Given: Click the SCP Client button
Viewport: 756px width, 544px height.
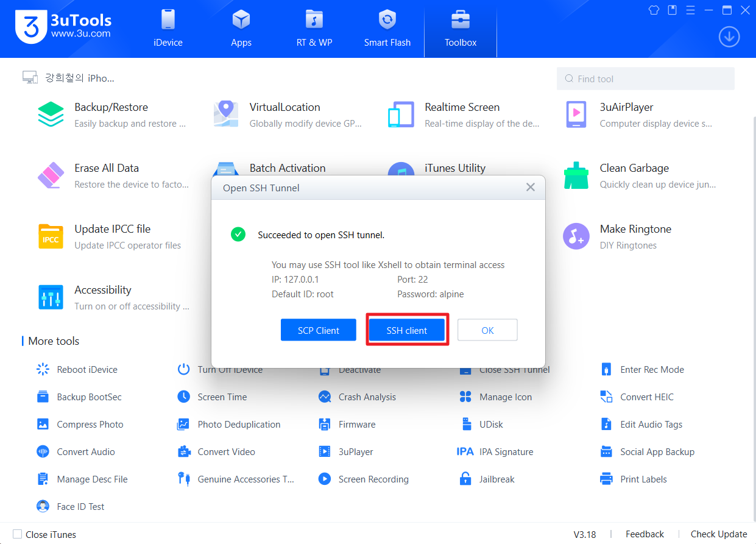Looking at the screenshot, I should click(x=319, y=330).
